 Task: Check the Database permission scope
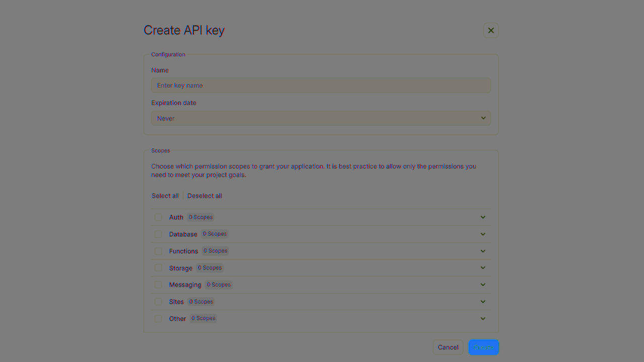pyautogui.click(x=158, y=234)
